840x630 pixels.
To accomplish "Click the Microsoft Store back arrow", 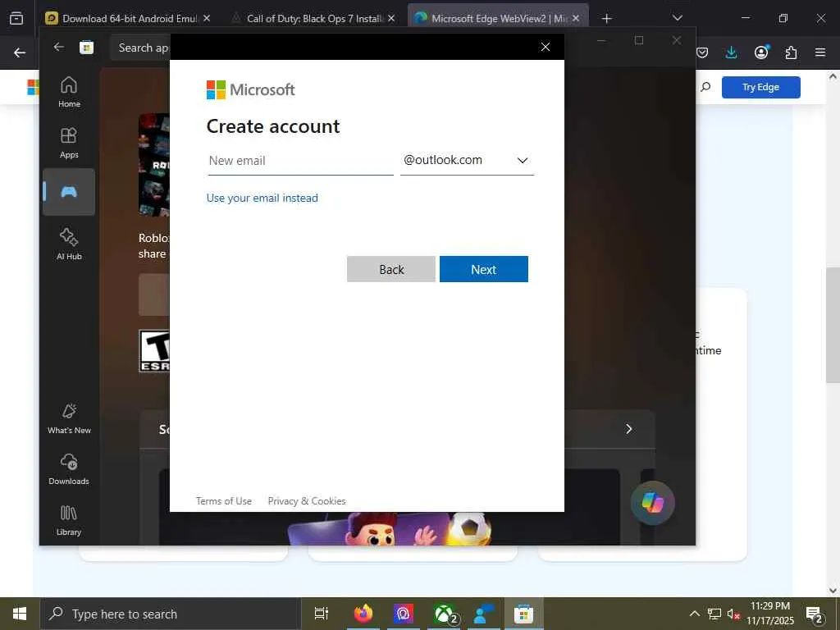I will [59, 47].
